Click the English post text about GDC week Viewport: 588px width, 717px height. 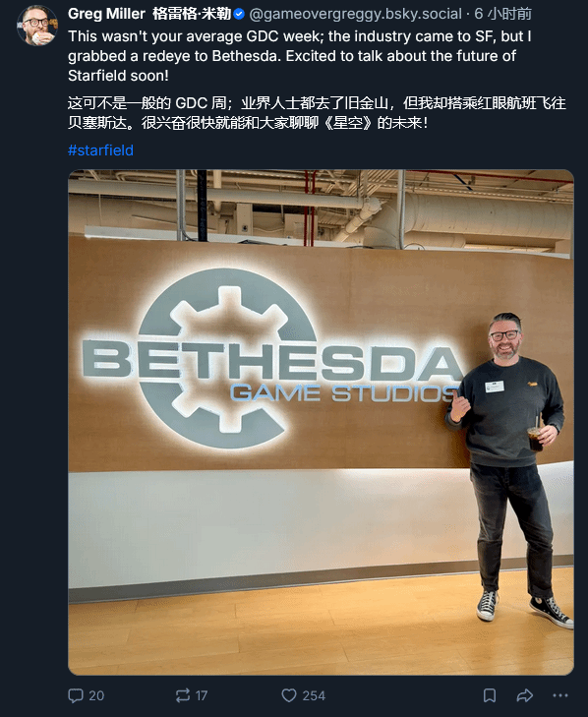click(x=300, y=56)
